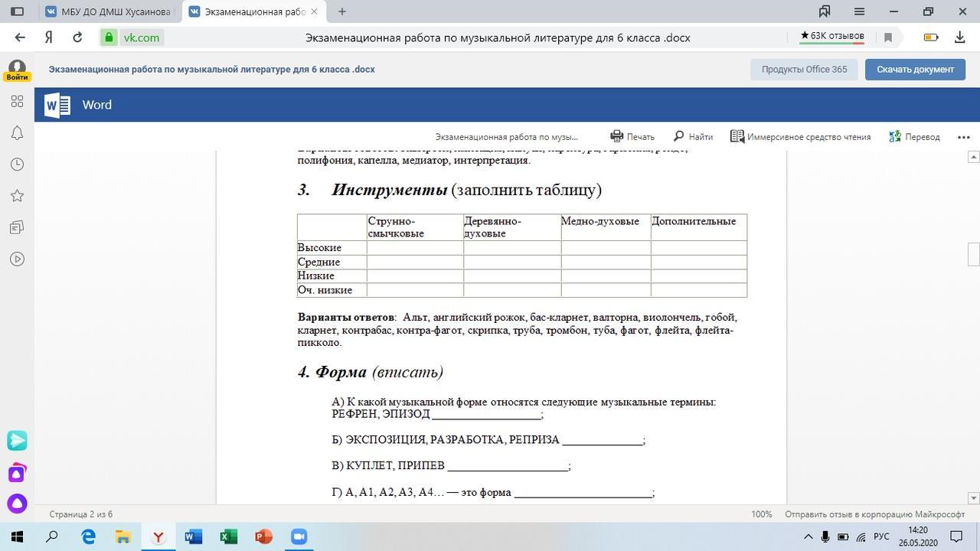Viewport: 980px width, 551px height.
Task: Close the Экзаменационная работа browser tab
Action: pos(314,11)
